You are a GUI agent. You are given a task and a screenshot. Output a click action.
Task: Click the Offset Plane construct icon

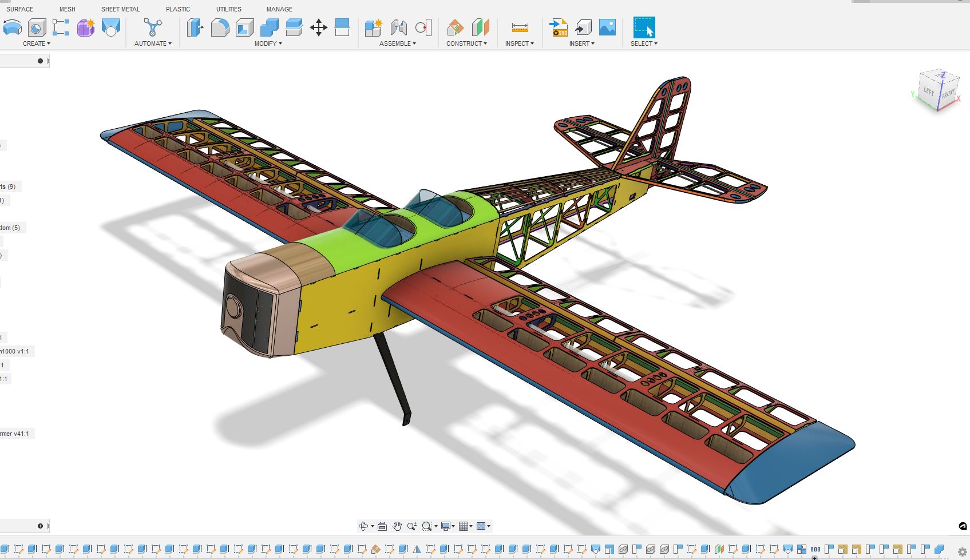coord(456,27)
